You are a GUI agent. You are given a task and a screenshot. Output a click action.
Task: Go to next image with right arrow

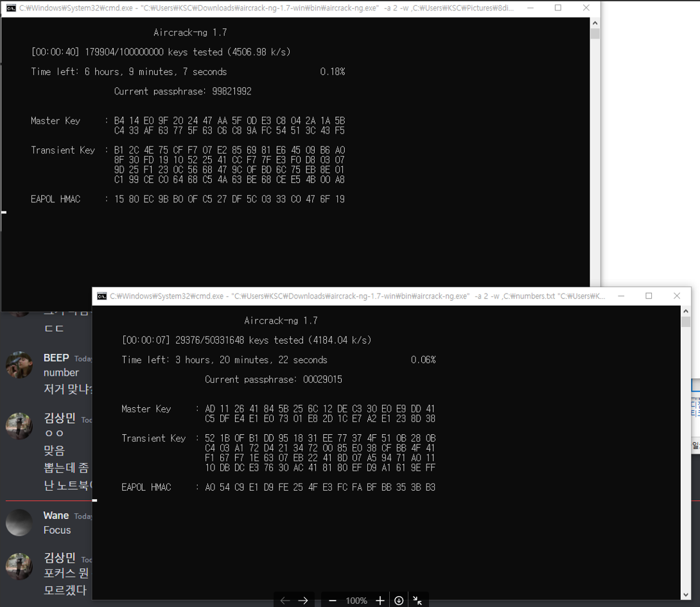coord(303,601)
